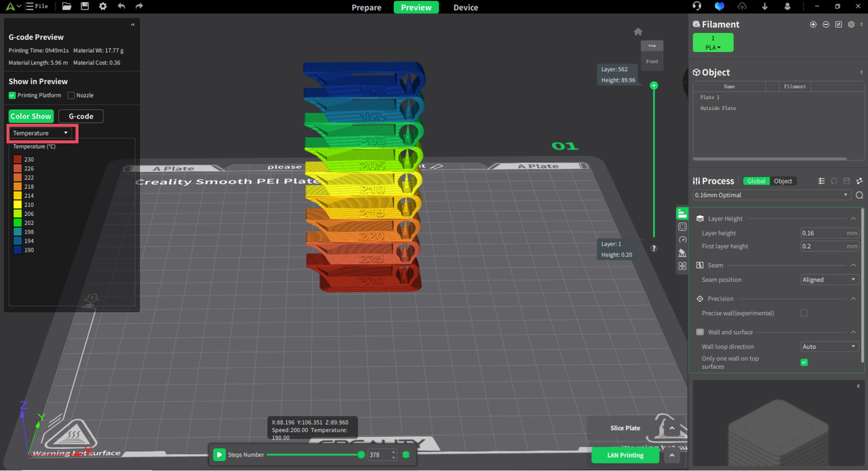This screenshot has height=471, width=868.
Task: Start printing with the LAN Printing button
Action: (625, 455)
